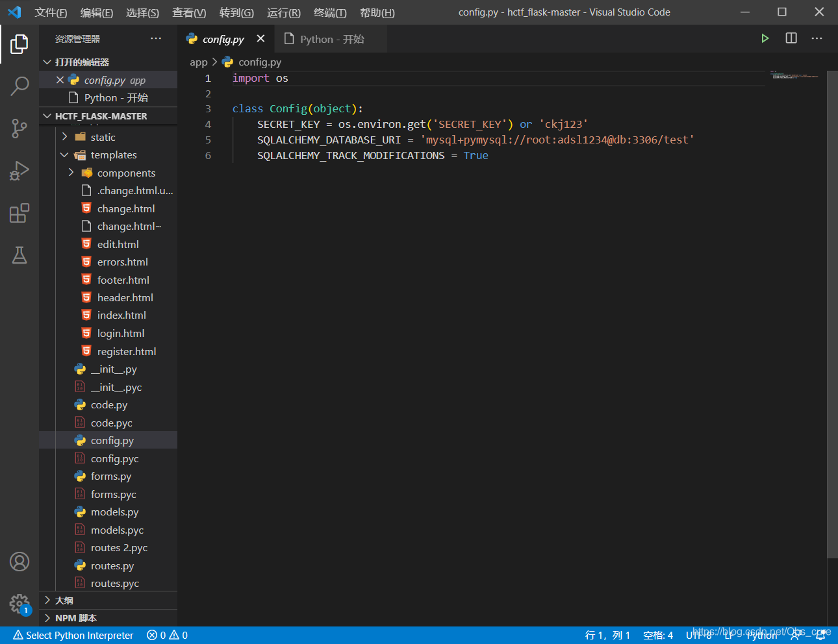Expand the components folder
The height and width of the screenshot is (644, 838).
point(126,173)
